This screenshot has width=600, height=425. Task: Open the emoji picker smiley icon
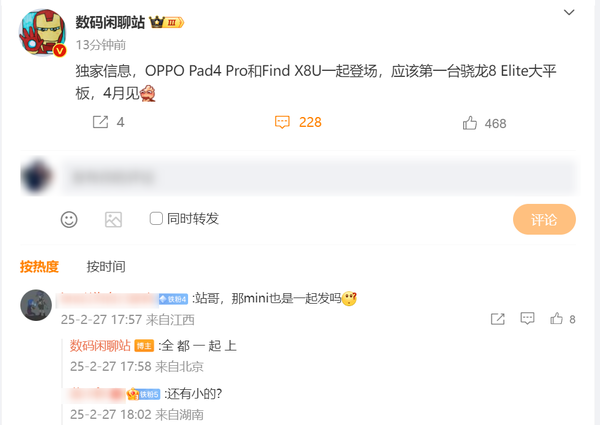coord(69,220)
